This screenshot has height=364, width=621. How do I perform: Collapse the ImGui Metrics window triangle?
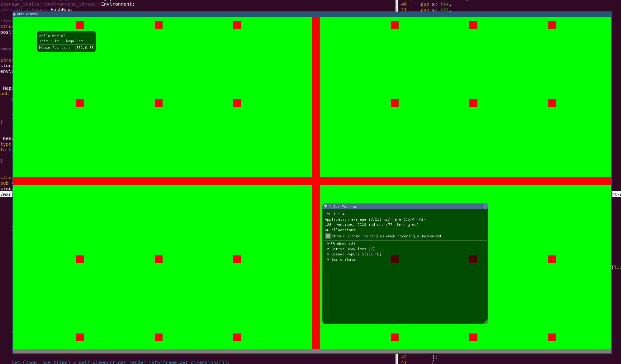pos(326,207)
